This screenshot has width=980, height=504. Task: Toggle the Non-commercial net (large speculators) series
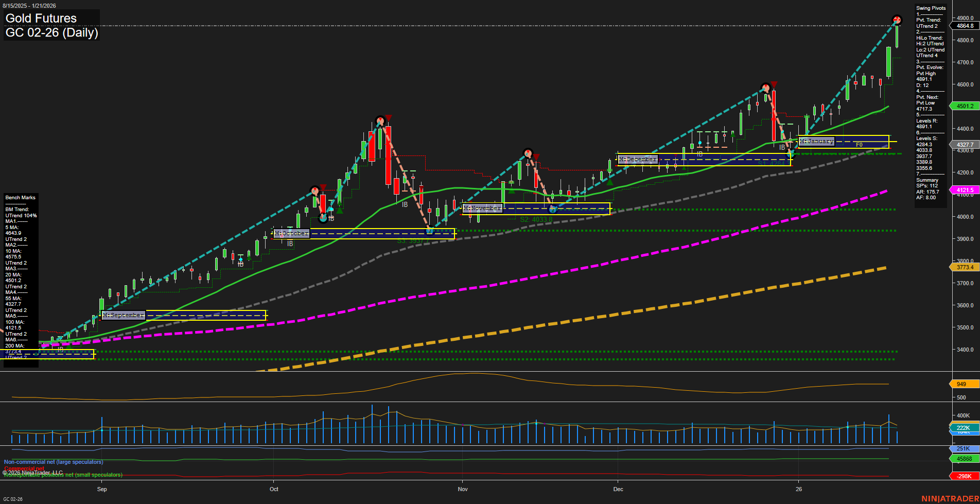pyautogui.click(x=53, y=462)
